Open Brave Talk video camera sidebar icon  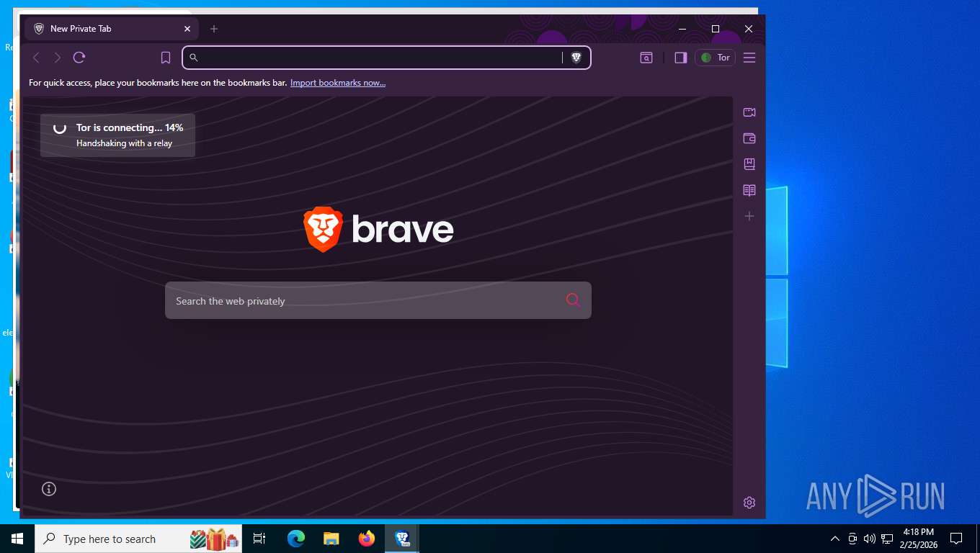coord(749,112)
